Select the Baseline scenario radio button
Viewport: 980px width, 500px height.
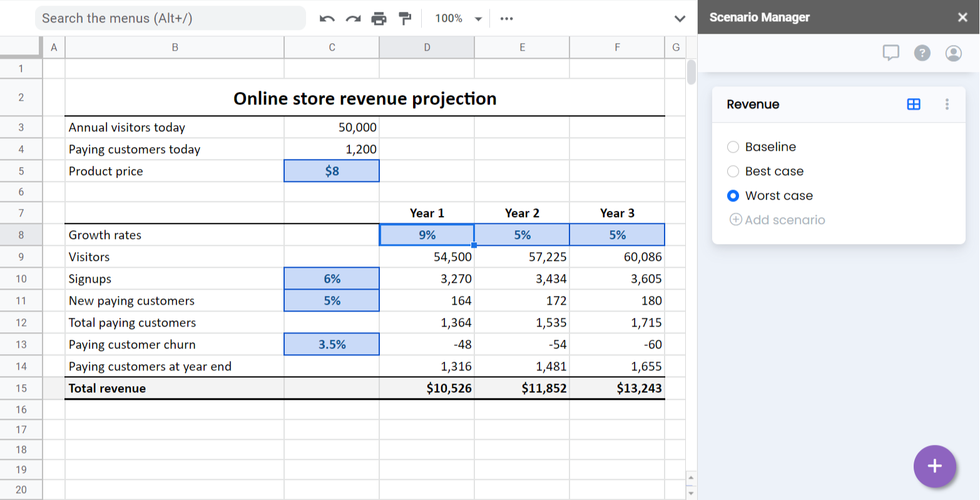(733, 147)
